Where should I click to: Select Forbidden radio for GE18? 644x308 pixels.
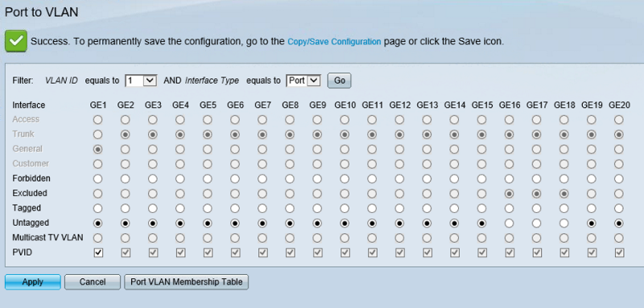click(564, 179)
